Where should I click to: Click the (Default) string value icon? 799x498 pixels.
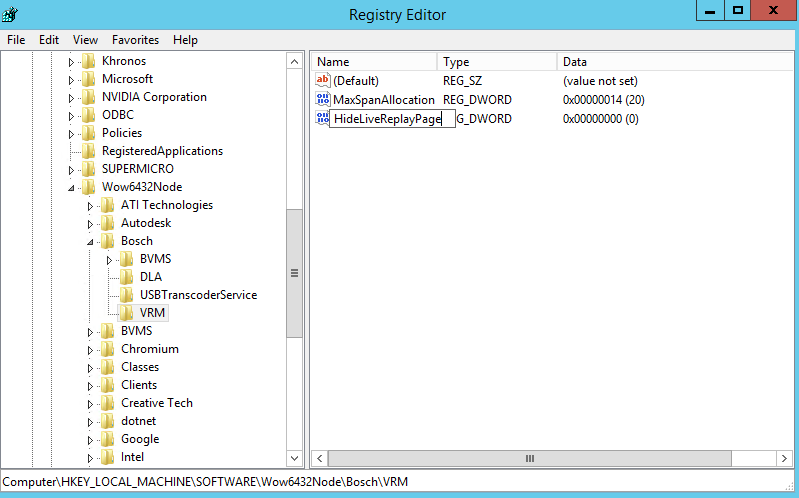pos(322,81)
